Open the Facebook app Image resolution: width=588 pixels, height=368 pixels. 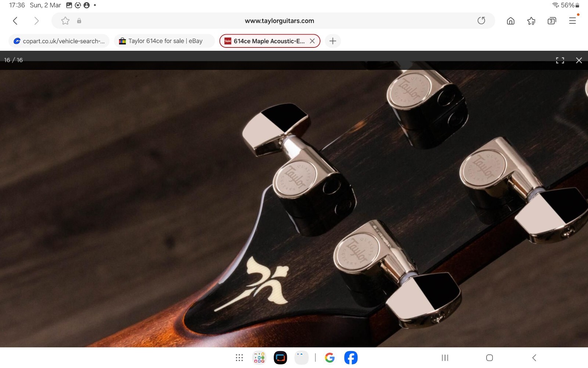click(x=351, y=358)
